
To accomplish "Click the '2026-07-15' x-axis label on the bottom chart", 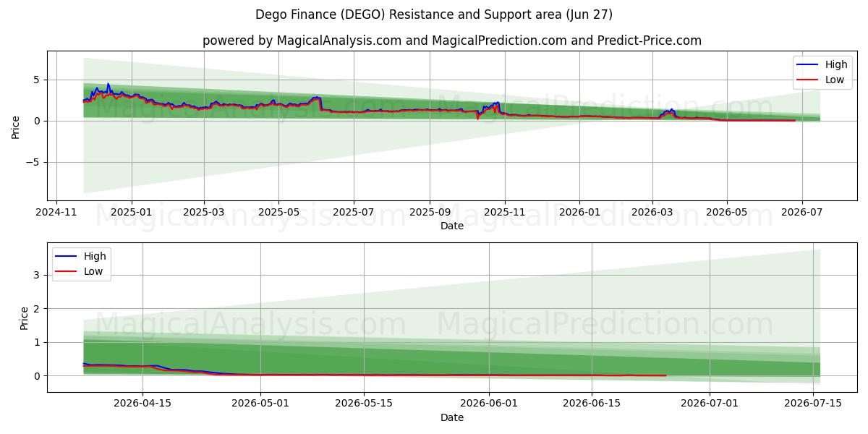I will [x=813, y=404].
